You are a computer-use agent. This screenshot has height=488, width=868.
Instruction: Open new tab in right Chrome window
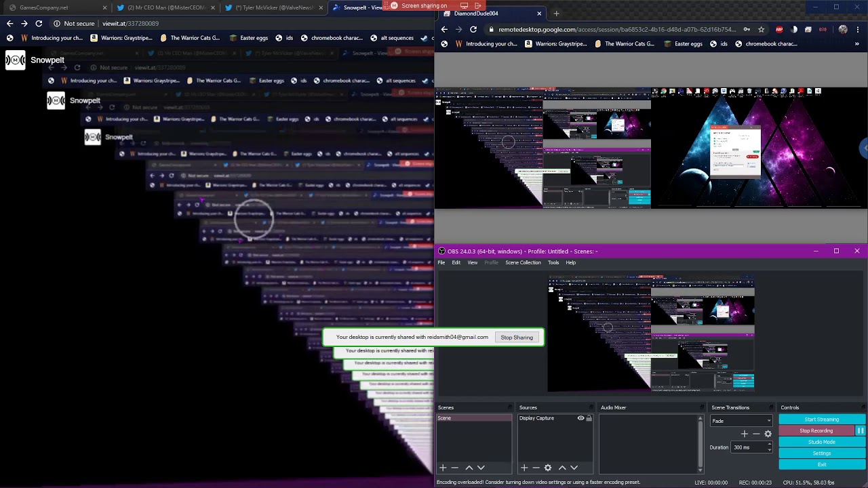click(x=556, y=14)
